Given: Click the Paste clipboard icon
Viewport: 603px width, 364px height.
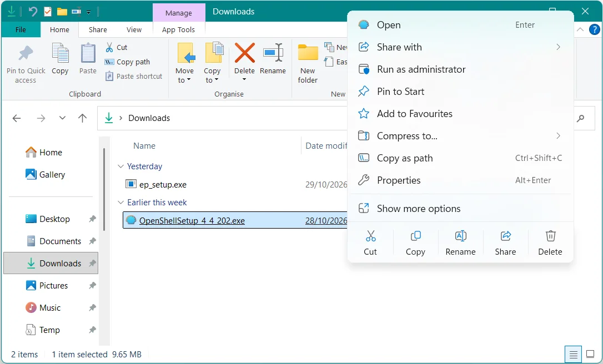Looking at the screenshot, I should pyautogui.click(x=88, y=53).
